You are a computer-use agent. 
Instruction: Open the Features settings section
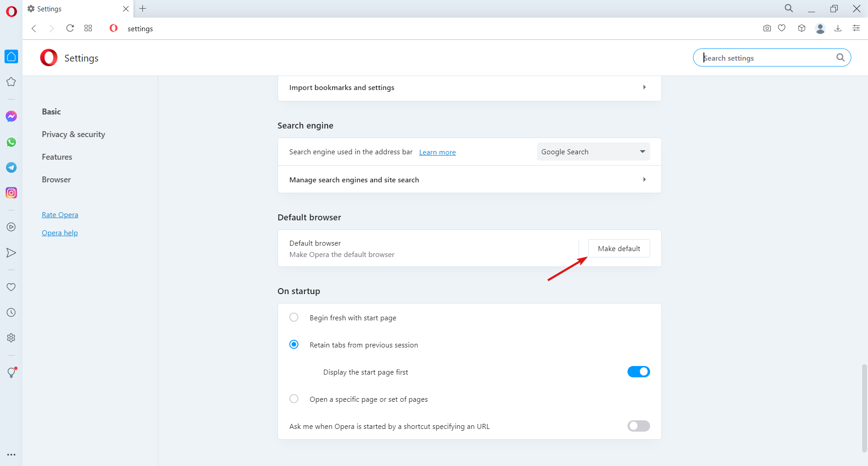tap(57, 157)
